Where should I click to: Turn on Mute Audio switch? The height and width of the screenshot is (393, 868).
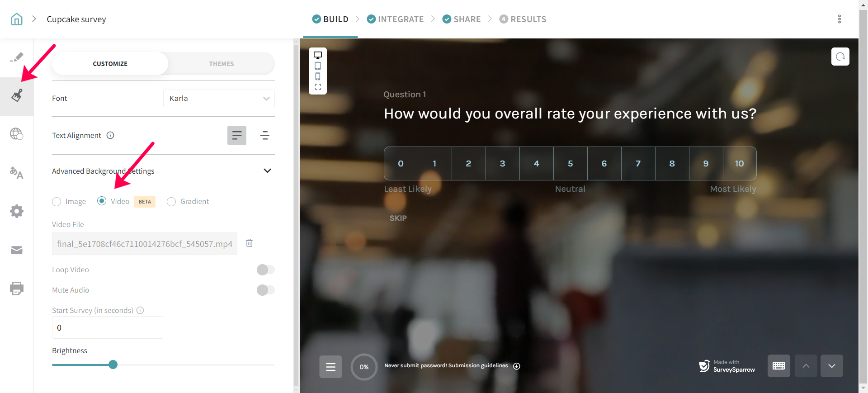tap(265, 290)
